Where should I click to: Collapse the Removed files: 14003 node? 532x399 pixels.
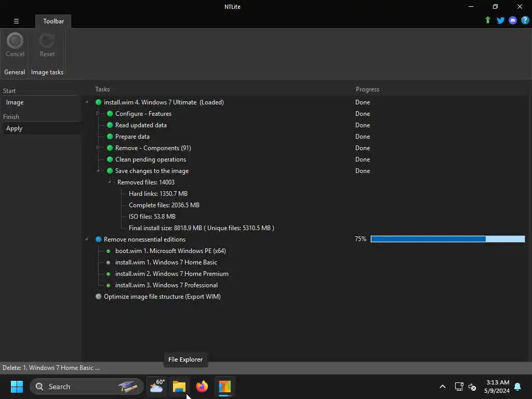pos(110,182)
